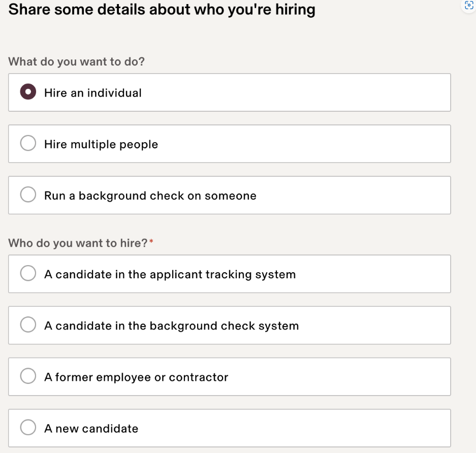Click the "Share some details" page heading
The height and width of the screenshot is (453, 476).
[x=162, y=10]
